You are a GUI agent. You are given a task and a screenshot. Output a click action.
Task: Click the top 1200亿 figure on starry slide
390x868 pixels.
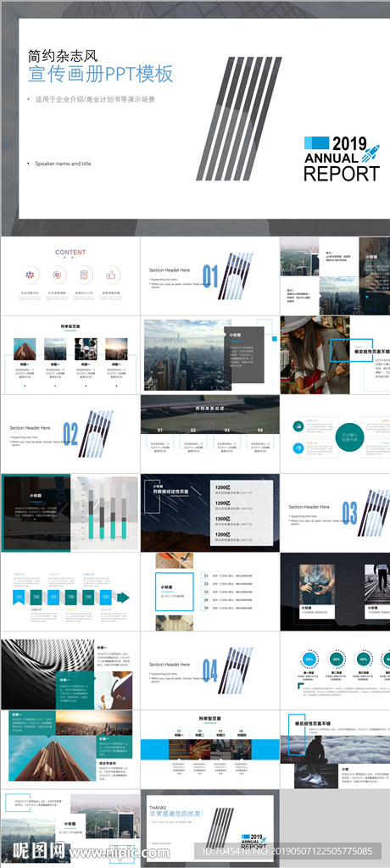point(223,487)
